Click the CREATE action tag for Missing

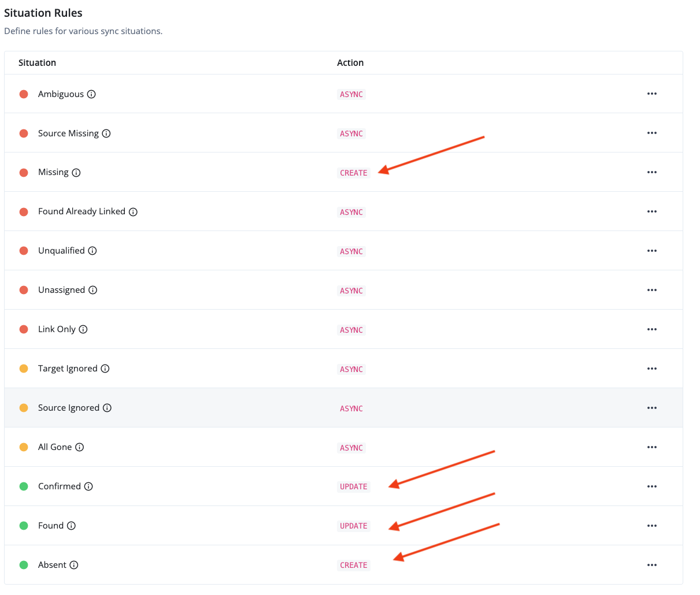click(x=353, y=173)
